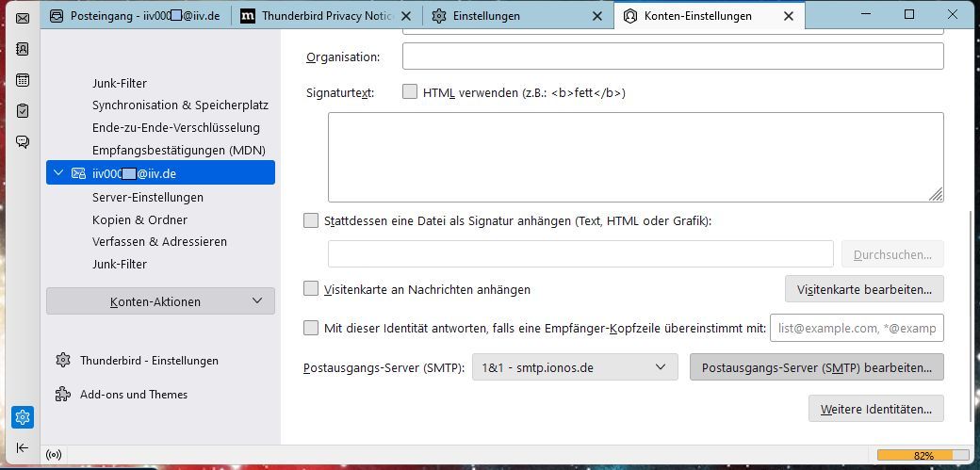Enable HTML verwenden checkbox
Image resolution: width=980 pixels, height=470 pixels.
(410, 92)
